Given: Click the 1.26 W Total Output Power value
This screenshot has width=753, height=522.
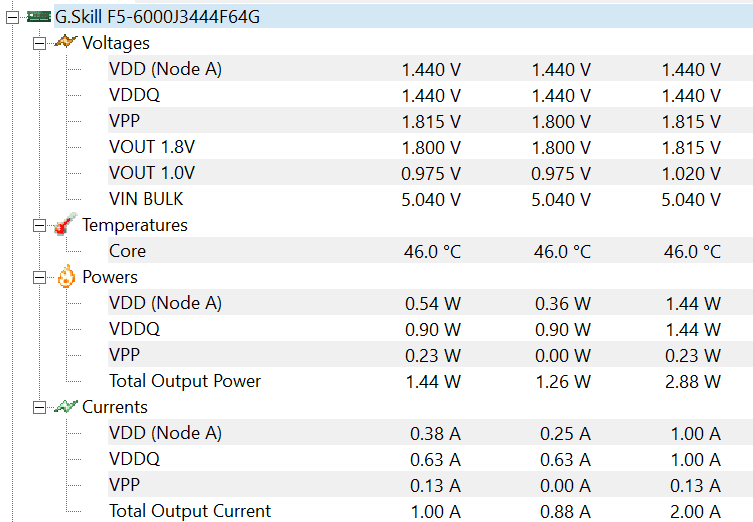Looking at the screenshot, I should [563, 382].
